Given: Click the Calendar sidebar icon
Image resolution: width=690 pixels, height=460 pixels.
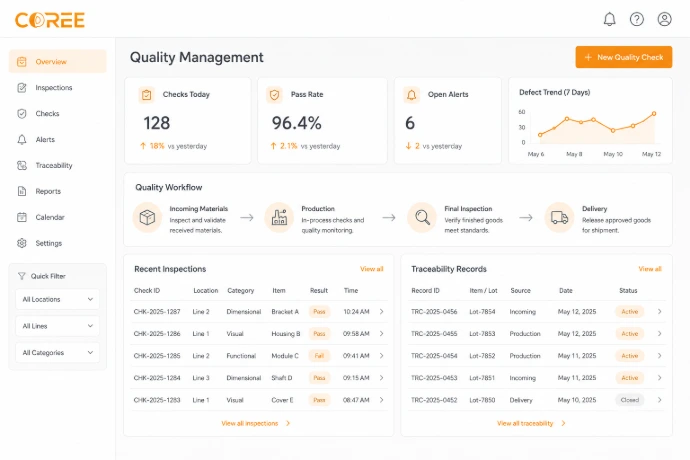Looking at the screenshot, I should click(22, 217).
